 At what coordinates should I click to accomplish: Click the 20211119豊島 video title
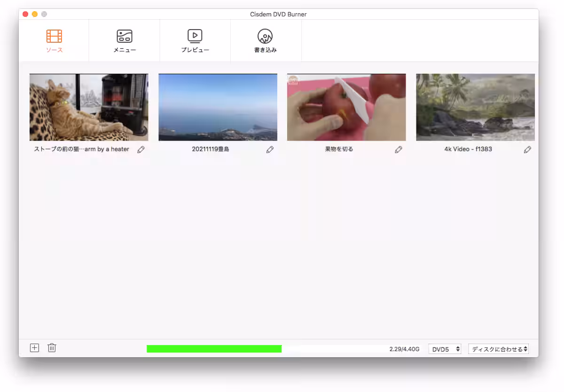click(x=211, y=149)
